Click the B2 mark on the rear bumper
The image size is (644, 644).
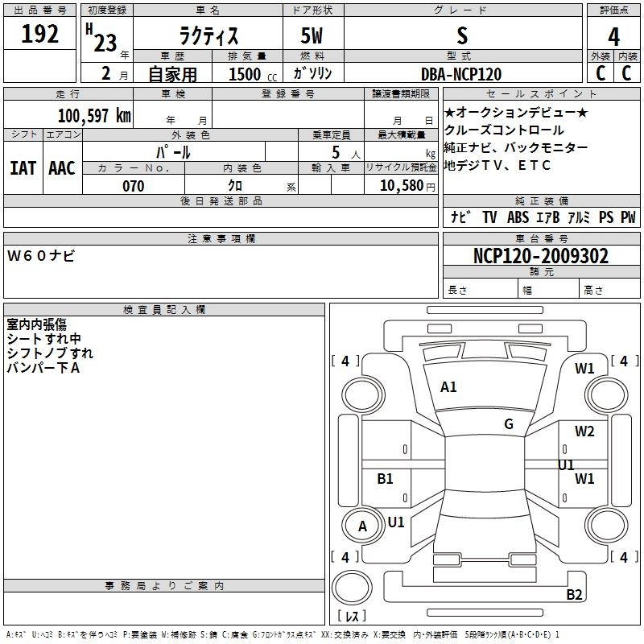[x=574, y=594]
